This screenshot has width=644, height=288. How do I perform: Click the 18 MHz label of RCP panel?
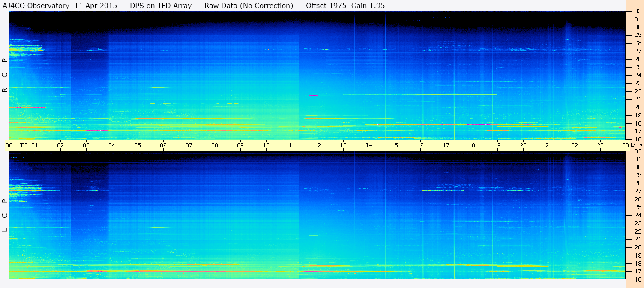click(x=637, y=123)
